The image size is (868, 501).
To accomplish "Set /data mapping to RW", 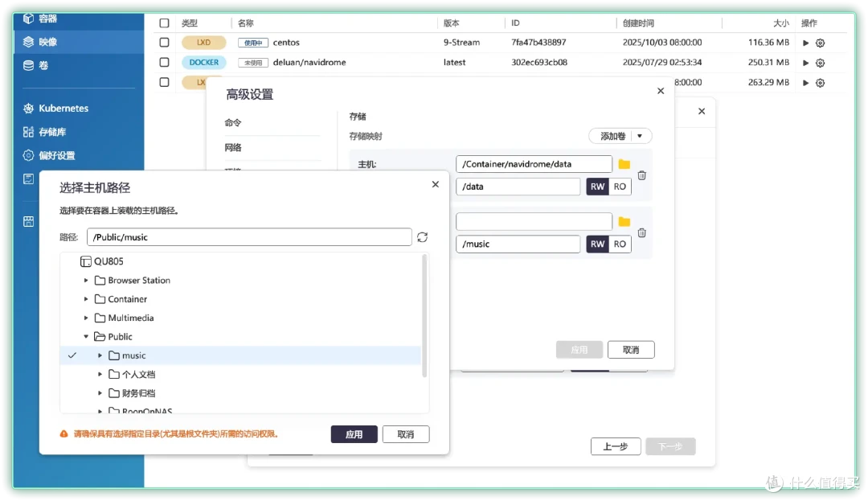I will tap(597, 187).
